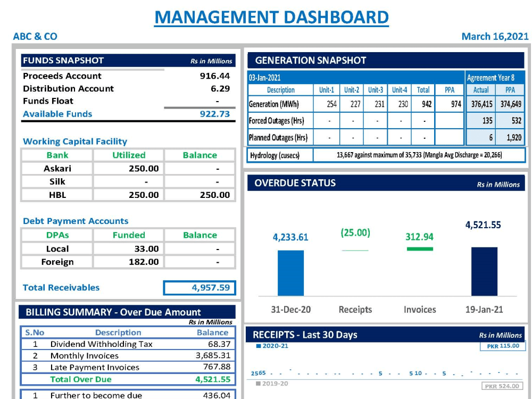Click the 19-Jan-21 dark navy bar
Image resolution: width=532 pixels, height=399 pixels.
pyautogui.click(x=485, y=271)
